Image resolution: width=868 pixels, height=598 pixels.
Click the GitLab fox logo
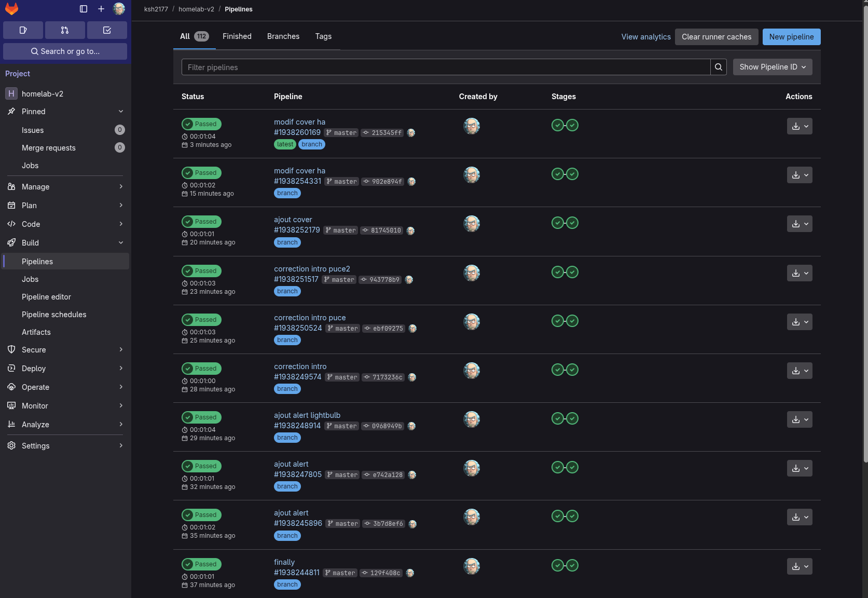(x=12, y=9)
